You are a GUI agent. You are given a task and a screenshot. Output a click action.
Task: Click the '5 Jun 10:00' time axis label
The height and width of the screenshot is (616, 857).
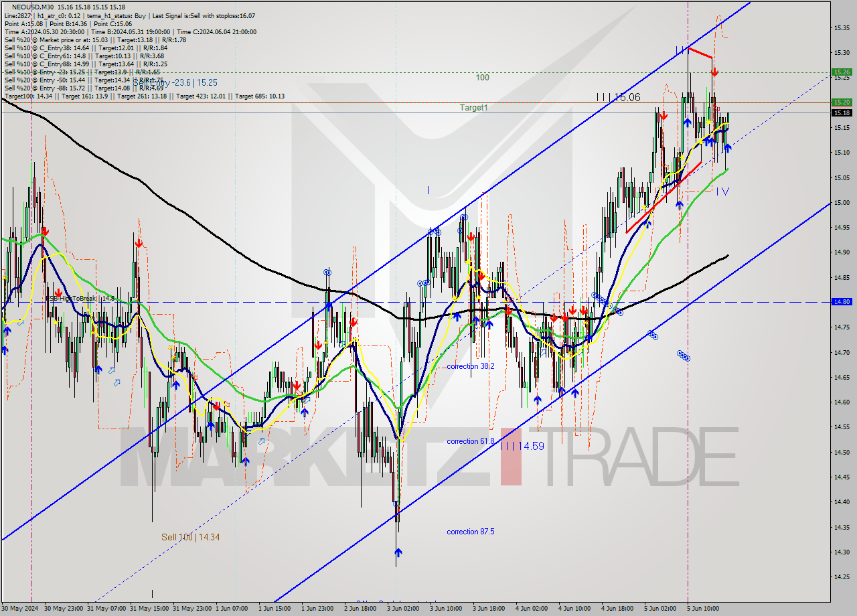click(x=704, y=609)
